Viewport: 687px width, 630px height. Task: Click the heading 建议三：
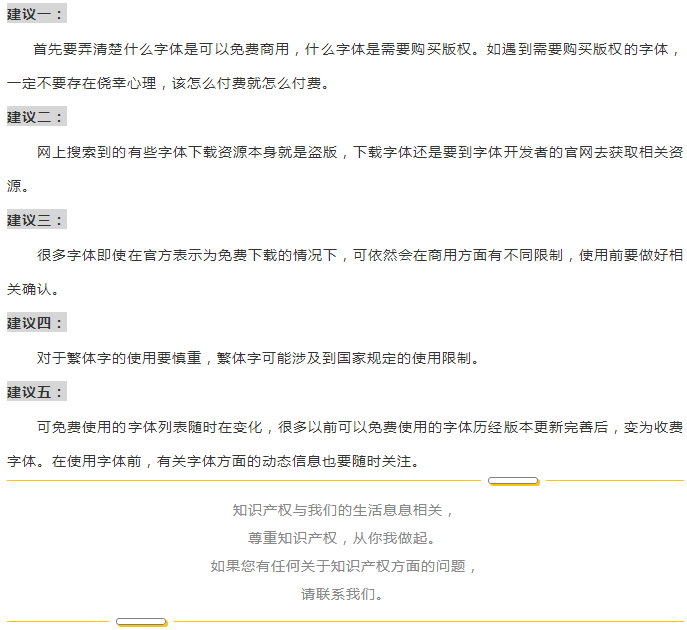coord(37,219)
